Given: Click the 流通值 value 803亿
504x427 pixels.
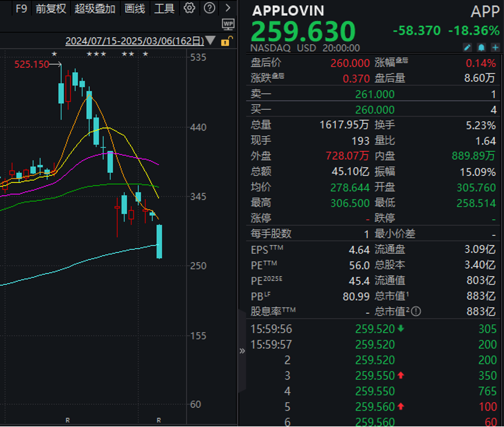Looking at the screenshot, I should [x=481, y=280].
